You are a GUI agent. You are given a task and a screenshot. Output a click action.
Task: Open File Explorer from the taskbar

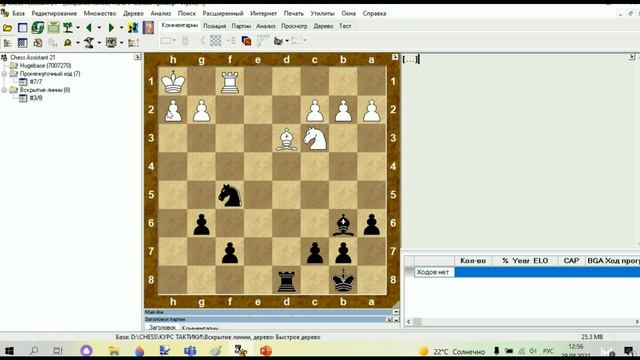point(114,351)
